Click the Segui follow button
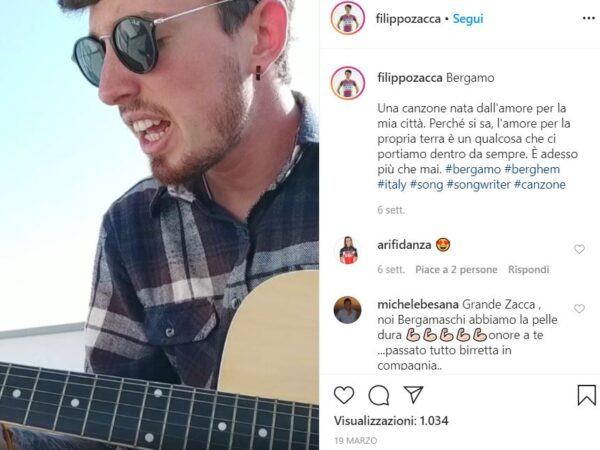This screenshot has width=600, height=450. pos(468,19)
